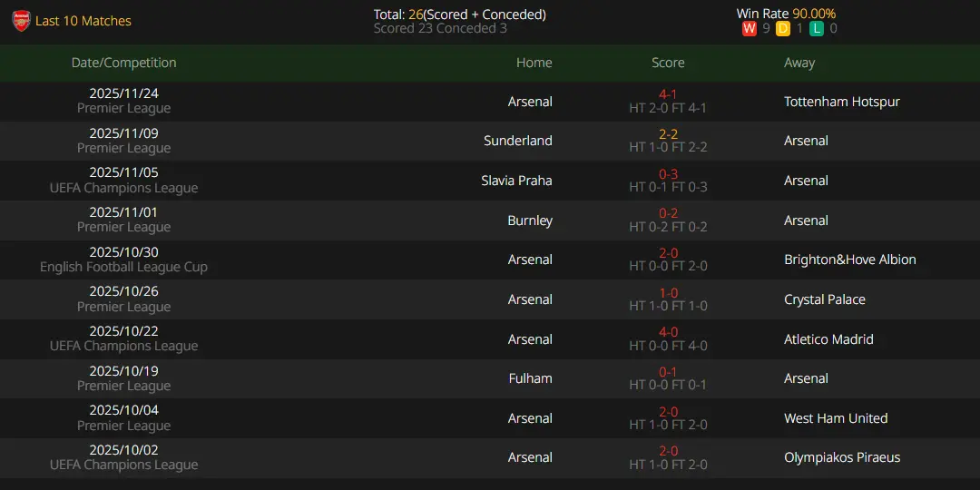Open the Atletico Madrid team link
This screenshot has height=490, width=980.
click(x=828, y=339)
